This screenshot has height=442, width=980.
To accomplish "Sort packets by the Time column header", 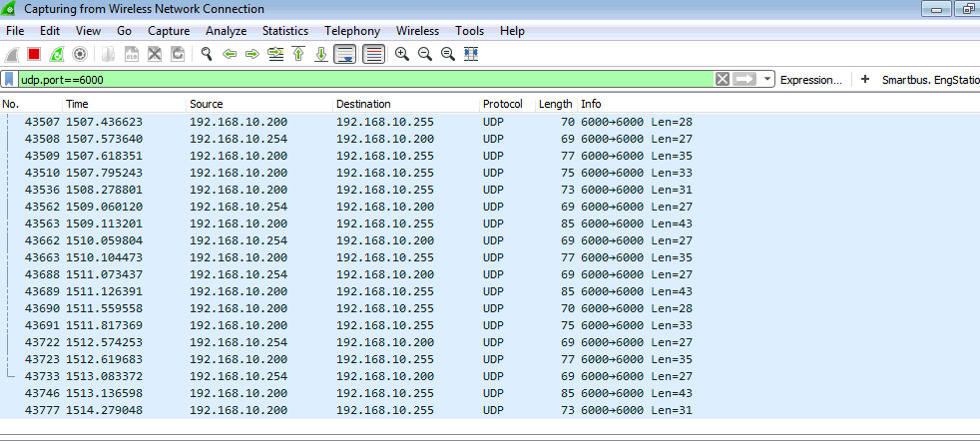I will [x=125, y=104].
